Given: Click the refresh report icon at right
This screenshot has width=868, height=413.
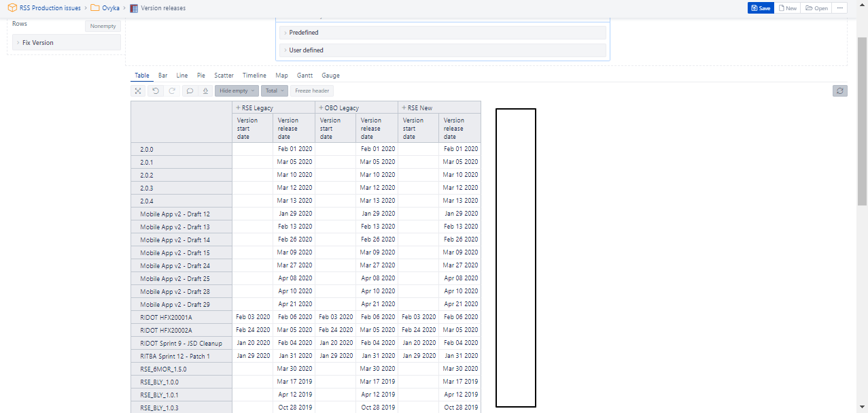Looking at the screenshot, I should (840, 90).
